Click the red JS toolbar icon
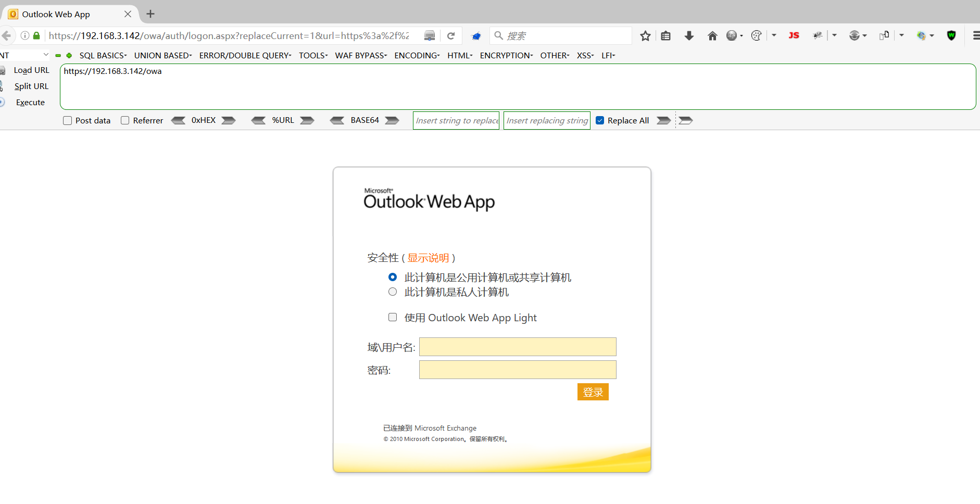The height and width of the screenshot is (504, 980). click(x=794, y=35)
